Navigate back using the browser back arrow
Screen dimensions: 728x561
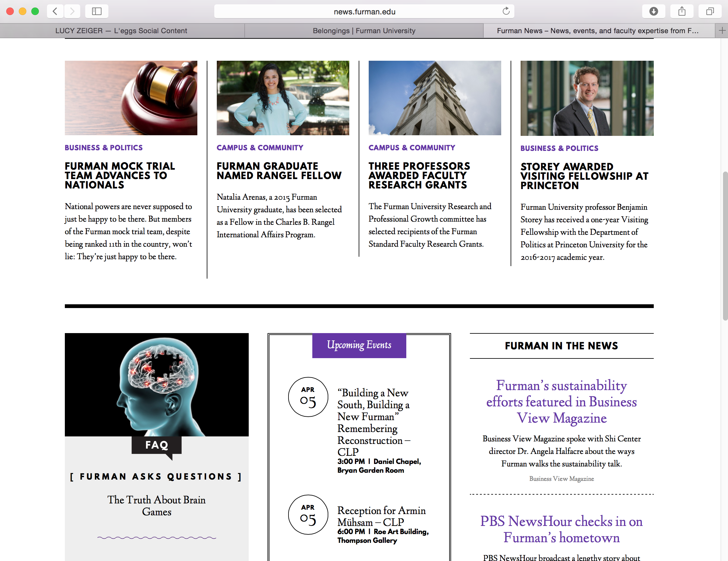[x=55, y=11]
